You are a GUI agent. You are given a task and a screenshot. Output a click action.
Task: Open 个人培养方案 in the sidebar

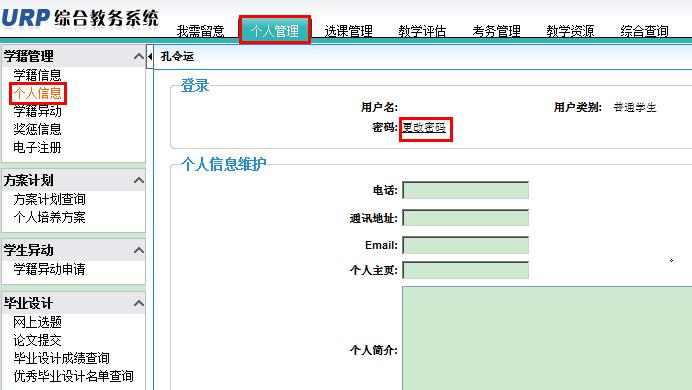pyautogui.click(x=49, y=218)
